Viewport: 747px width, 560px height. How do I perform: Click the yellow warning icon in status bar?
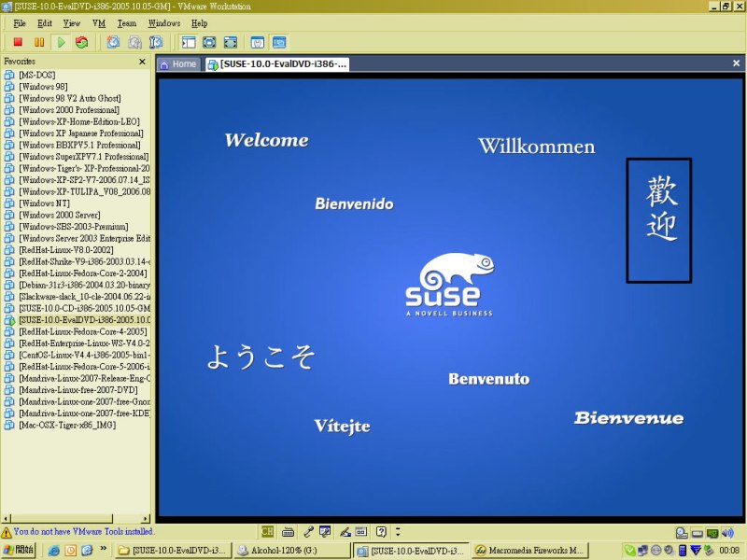coord(7,532)
